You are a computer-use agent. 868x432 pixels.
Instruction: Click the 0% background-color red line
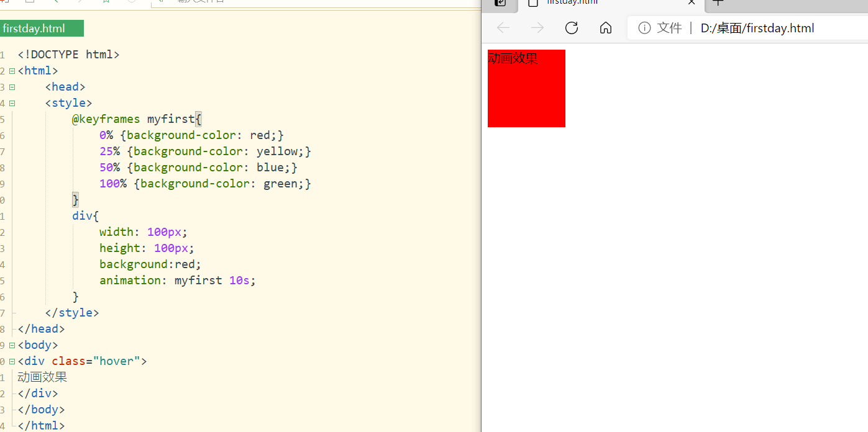[x=191, y=135]
